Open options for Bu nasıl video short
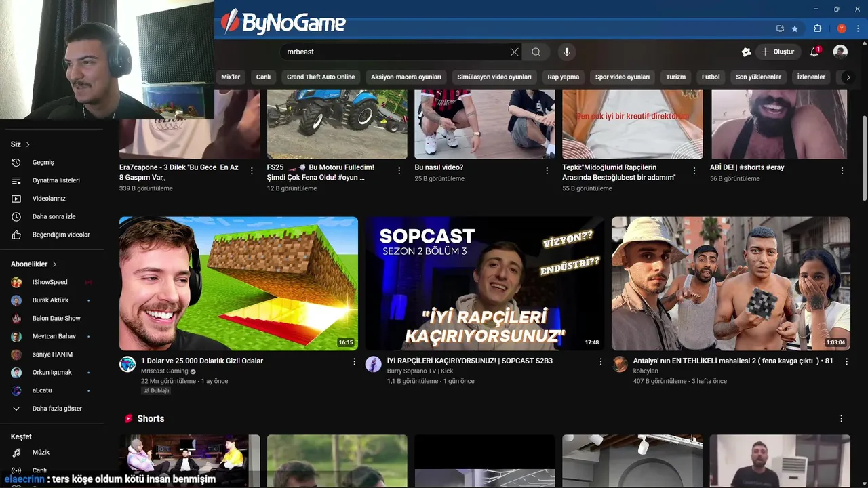The width and height of the screenshot is (868, 488). tap(547, 171)
